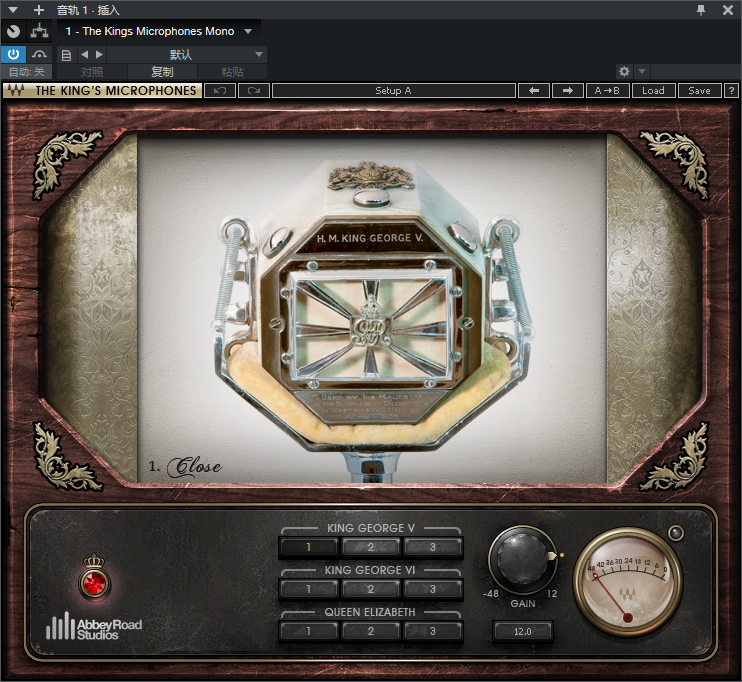Screen dimensions: 742x682
Task: Click the Gain knob
Action: click(522, 559)
